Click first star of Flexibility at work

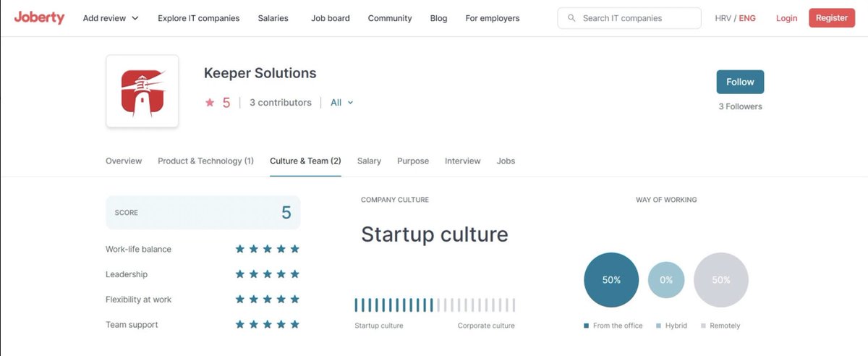click(240, 300)
